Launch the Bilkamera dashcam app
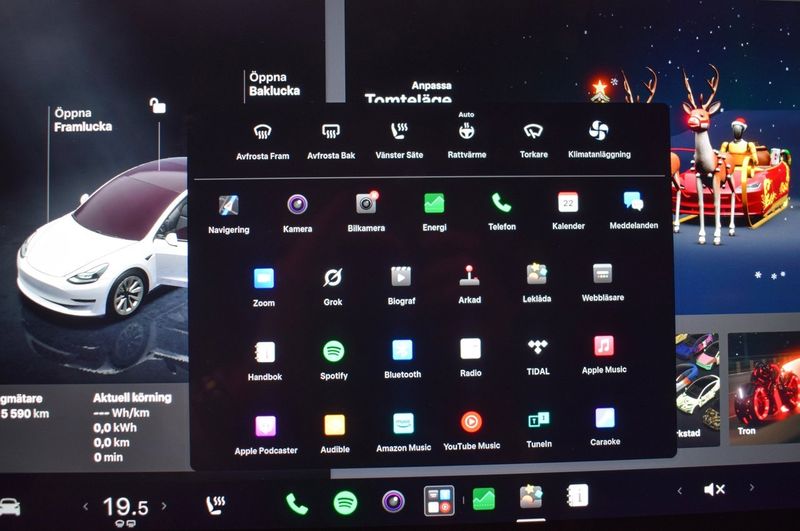The height and width of the screenshot is (531, 800). tap(366, 212)
